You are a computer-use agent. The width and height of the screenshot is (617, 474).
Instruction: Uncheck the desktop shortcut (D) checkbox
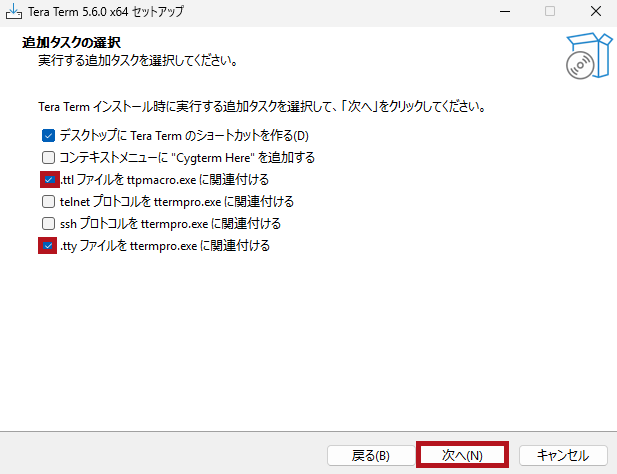click(x=48, y=135)
